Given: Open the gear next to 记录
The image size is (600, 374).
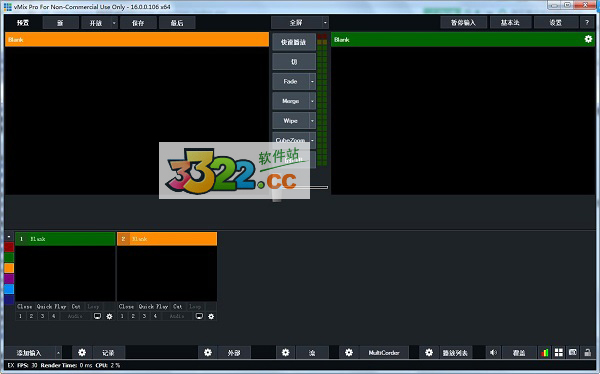Looking at the screenshot, I should (82, 353).
